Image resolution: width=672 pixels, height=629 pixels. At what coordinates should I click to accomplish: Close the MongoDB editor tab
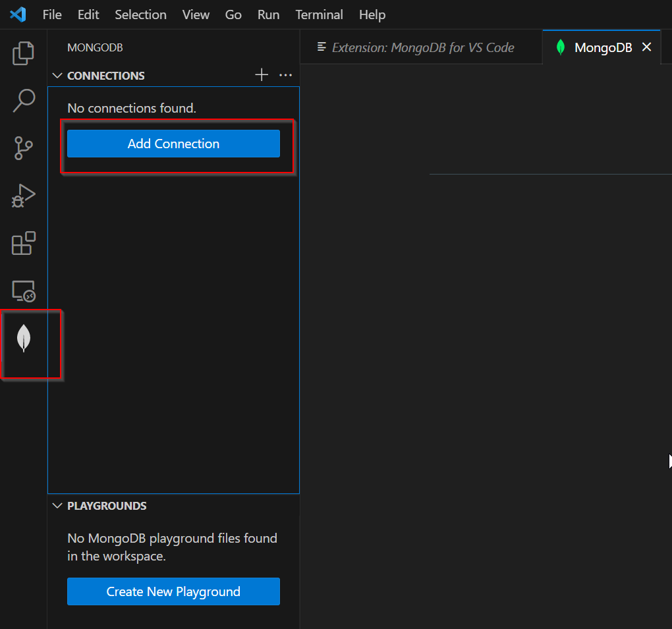[646, 47]
